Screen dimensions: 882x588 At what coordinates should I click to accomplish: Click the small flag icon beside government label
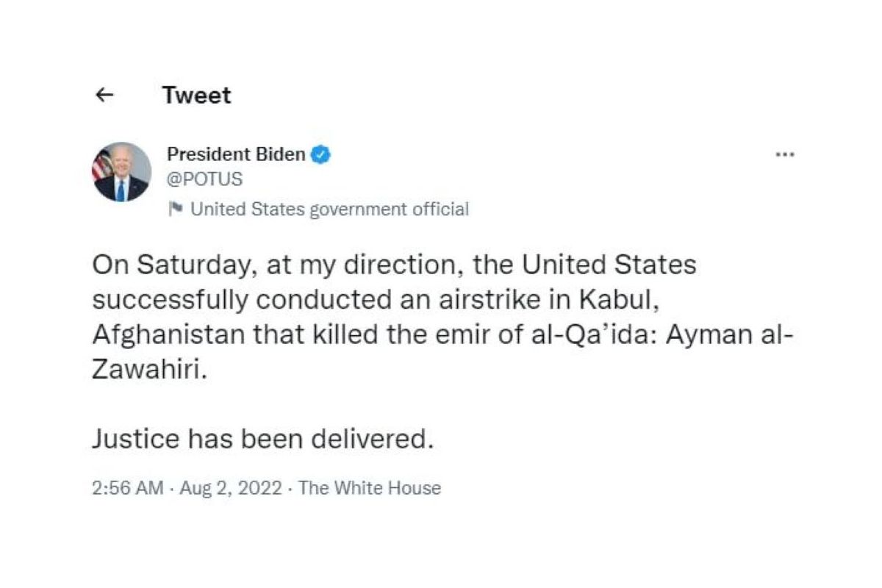(x=175, y=209)
